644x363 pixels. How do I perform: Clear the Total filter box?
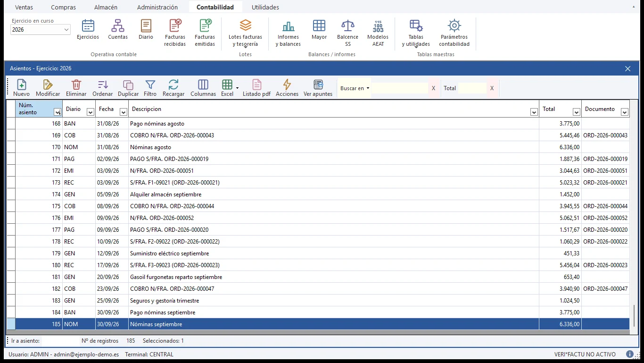(x=492, y=88)
